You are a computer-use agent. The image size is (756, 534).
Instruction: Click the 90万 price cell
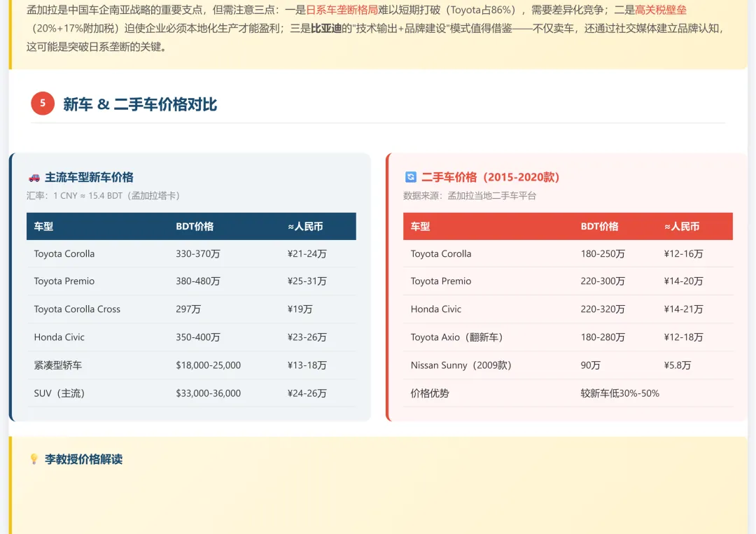[x=591, y=365]
